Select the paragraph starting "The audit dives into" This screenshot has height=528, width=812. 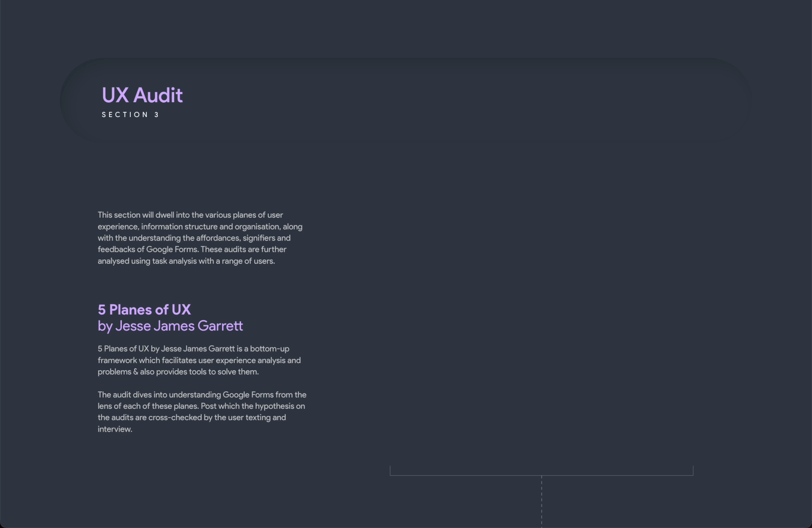point(202,412)
